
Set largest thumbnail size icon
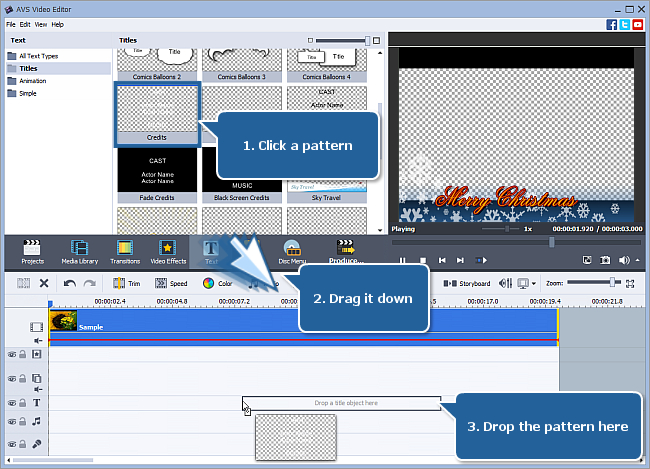pyautogui.click(x=376, y=40)
